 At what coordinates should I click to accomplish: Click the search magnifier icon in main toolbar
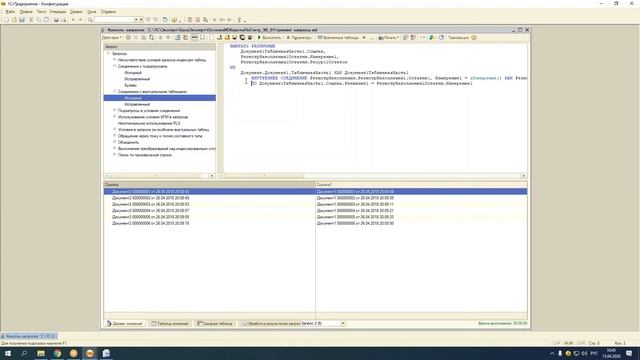point(90,20)
